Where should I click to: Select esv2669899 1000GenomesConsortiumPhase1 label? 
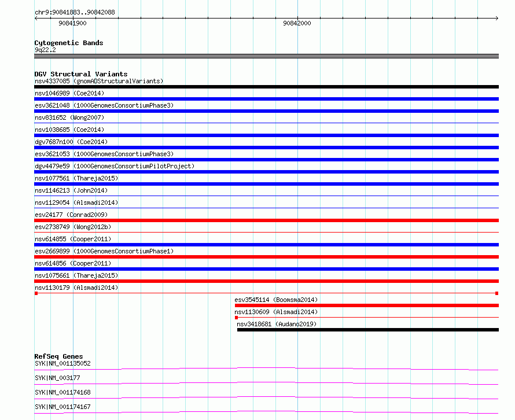[104, 251]
